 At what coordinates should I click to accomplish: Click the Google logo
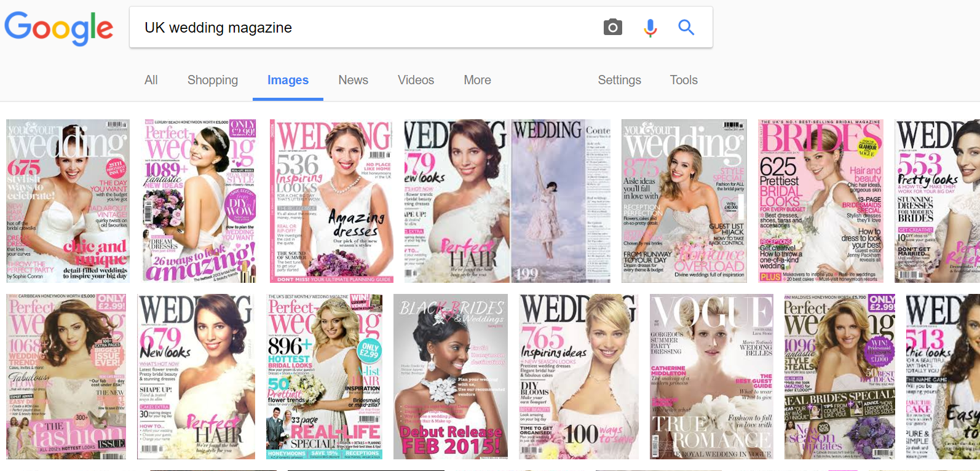(58, 28)
